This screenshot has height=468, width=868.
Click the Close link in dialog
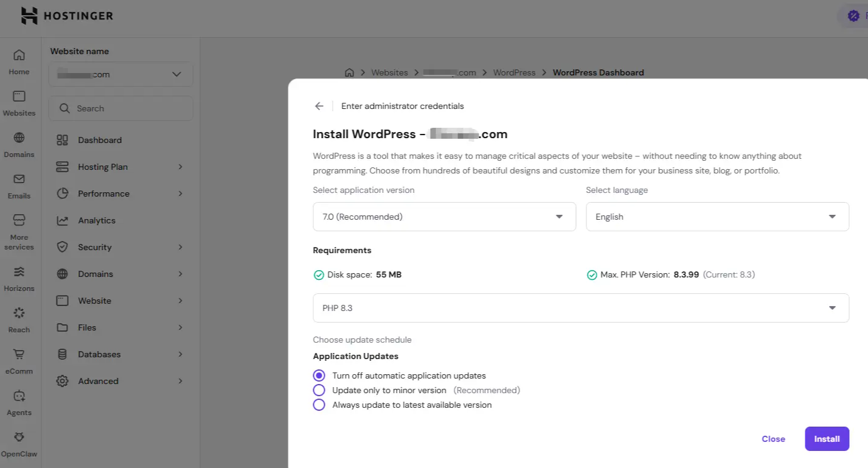[x=773, y=439]
